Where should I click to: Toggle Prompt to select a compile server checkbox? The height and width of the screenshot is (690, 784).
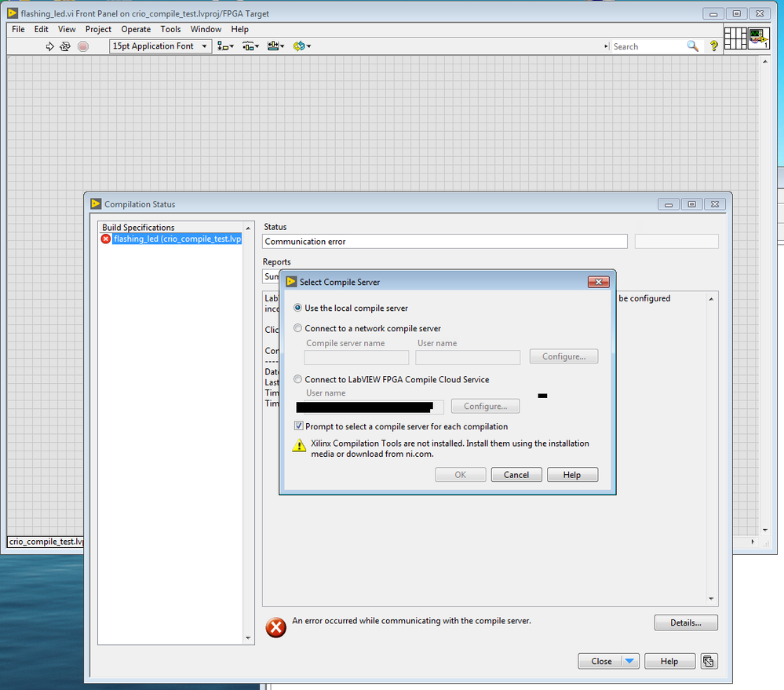298,426
